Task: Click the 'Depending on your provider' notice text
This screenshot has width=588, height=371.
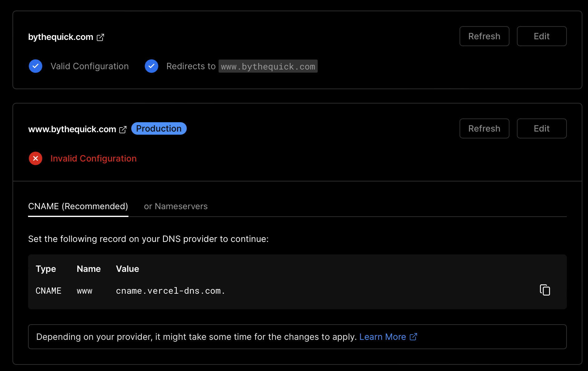Action: 196,337
